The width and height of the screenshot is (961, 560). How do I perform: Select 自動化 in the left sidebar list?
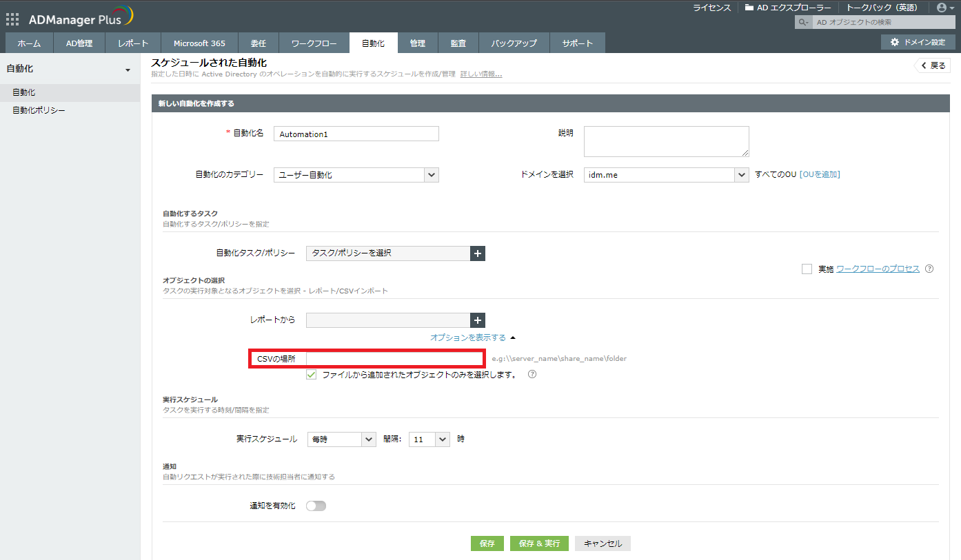pyautogui.click(x=70, y=92)
